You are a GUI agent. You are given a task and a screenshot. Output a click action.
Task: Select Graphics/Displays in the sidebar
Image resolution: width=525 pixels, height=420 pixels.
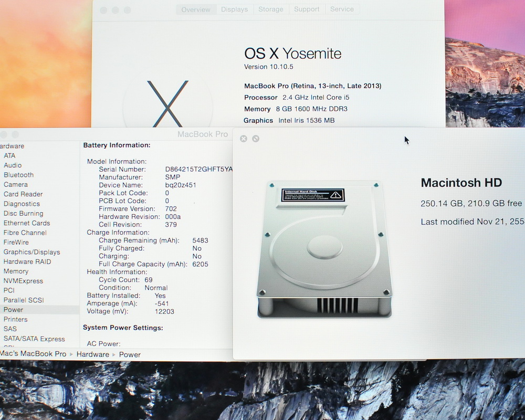(x=32, y=252)
